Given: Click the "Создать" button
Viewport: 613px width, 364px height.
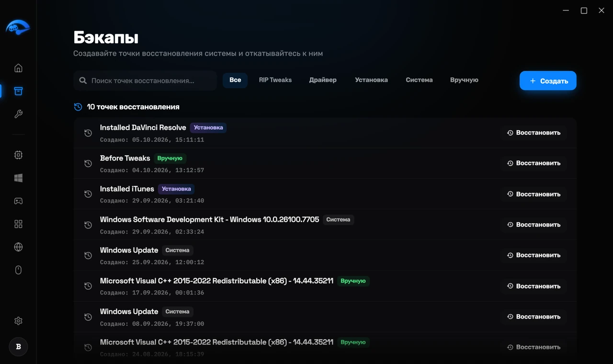Looking at the screenshot, I should (548, 80).
